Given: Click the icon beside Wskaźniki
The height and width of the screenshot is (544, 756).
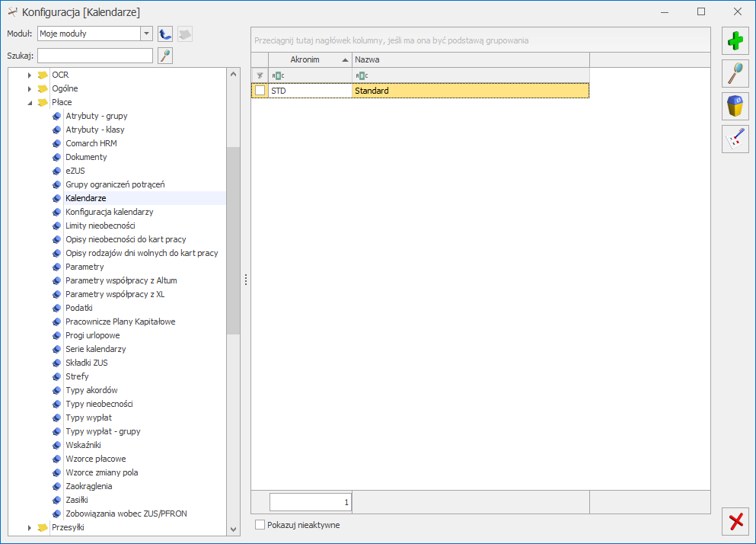Looking at the screenshot, I should click(57, 445).
